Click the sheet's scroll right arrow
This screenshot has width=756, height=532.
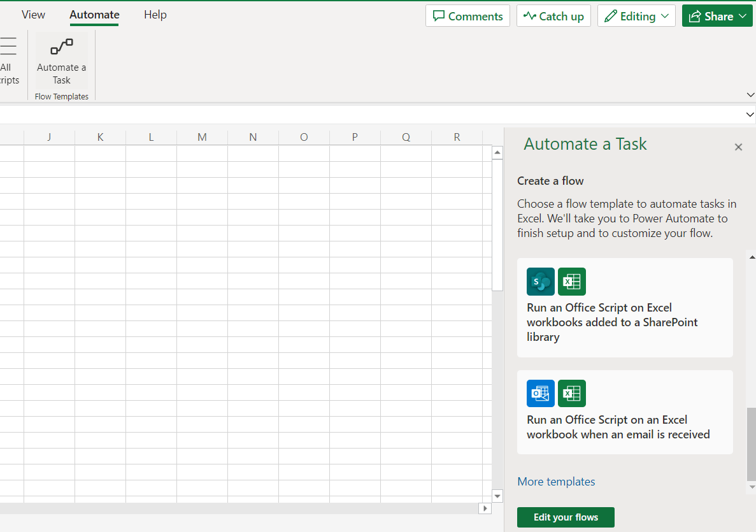(x=485, y=508)
